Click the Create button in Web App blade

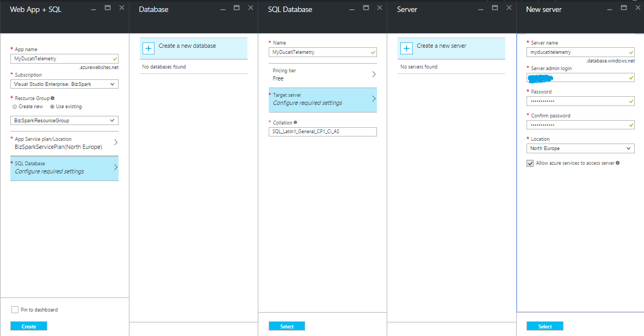pyautogui.click(x=29, y=326)
